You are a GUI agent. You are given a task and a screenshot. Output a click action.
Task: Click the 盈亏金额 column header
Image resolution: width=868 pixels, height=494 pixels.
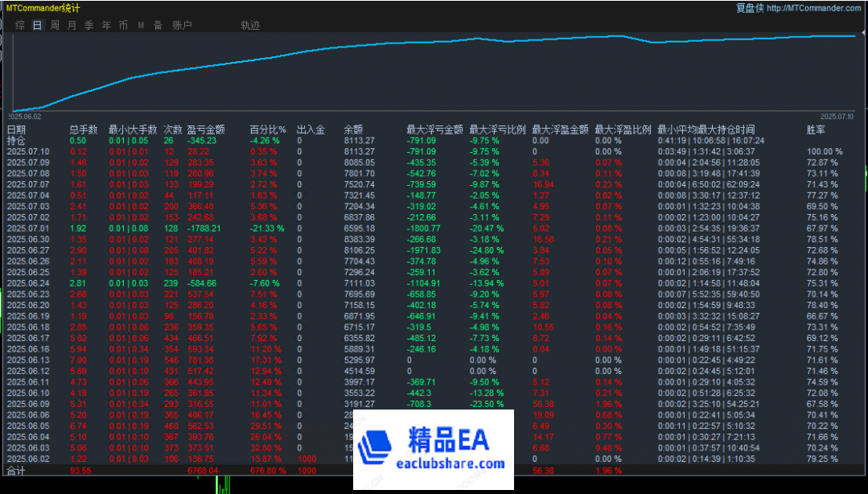tap(205, 130)
